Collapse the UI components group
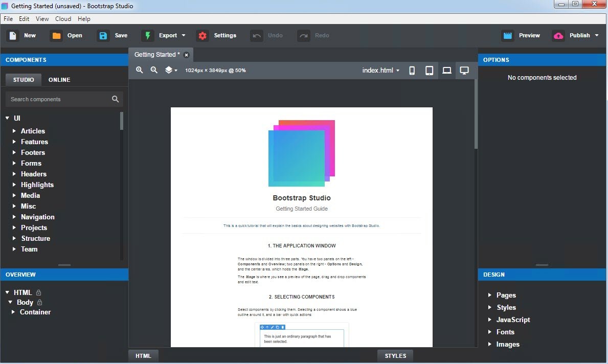This screenshot has width=608, height=364. point(7,118)
